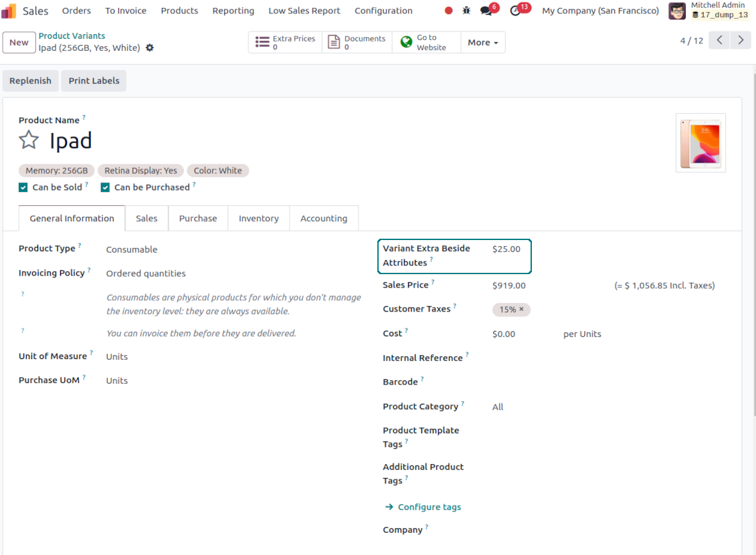Switch to the Purchase tab
Image resolution: width=756 pixels, height=555 pixels.
click(x=198, y=218)
